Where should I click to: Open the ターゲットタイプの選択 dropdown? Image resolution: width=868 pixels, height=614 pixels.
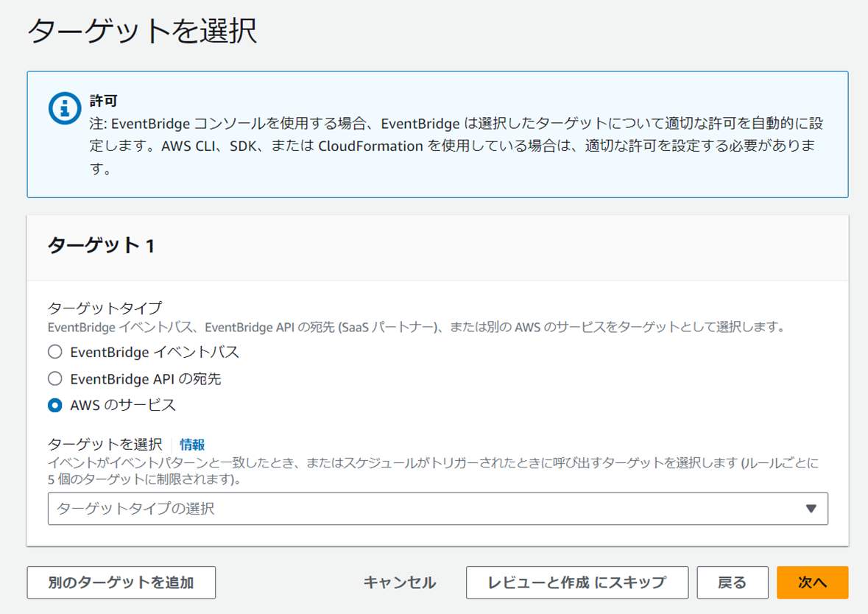(x=438, y=508)
